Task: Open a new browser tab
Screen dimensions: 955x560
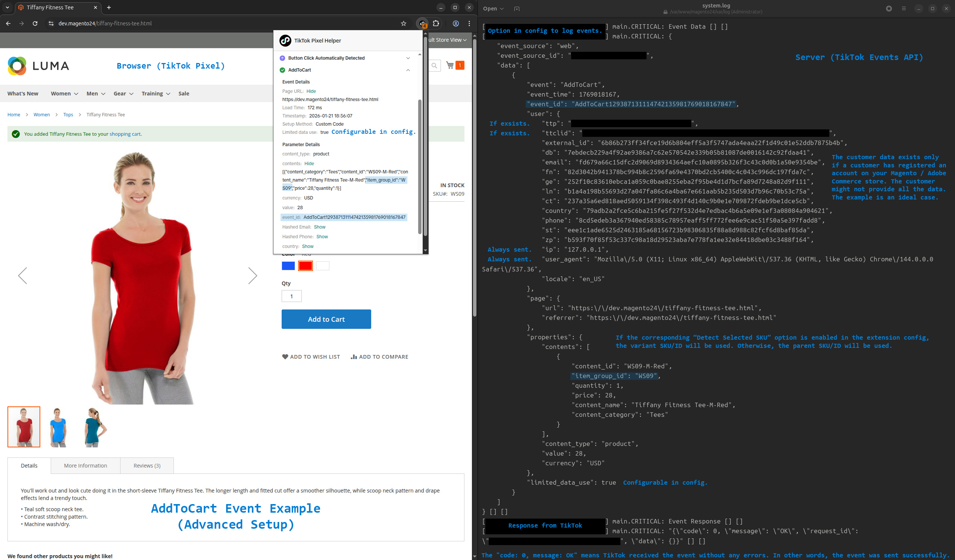Action: (x=109, y=7)
